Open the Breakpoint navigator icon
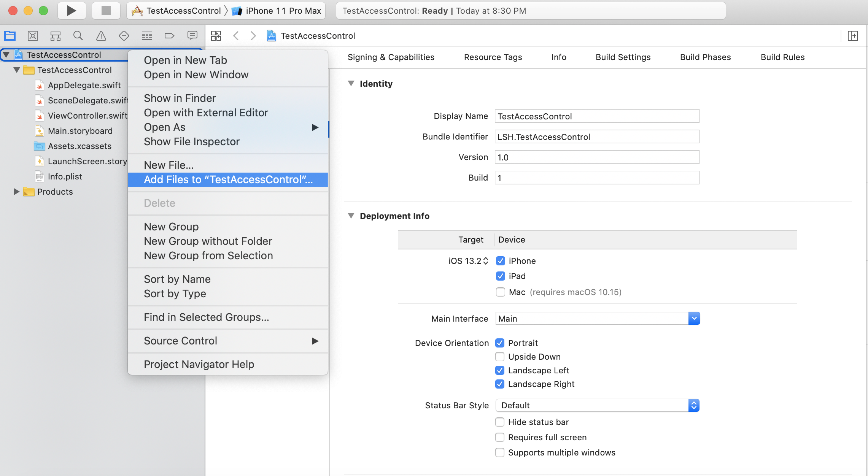 point(169,36)
